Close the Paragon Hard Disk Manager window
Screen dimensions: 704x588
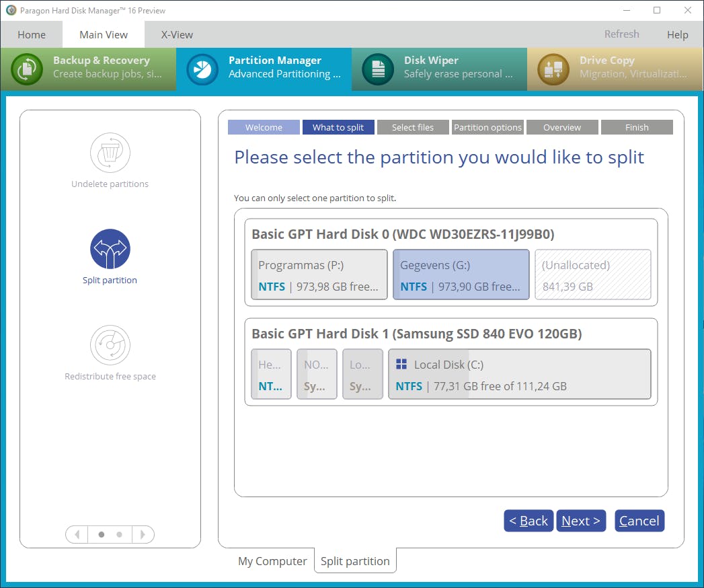(x=687, y=10)
